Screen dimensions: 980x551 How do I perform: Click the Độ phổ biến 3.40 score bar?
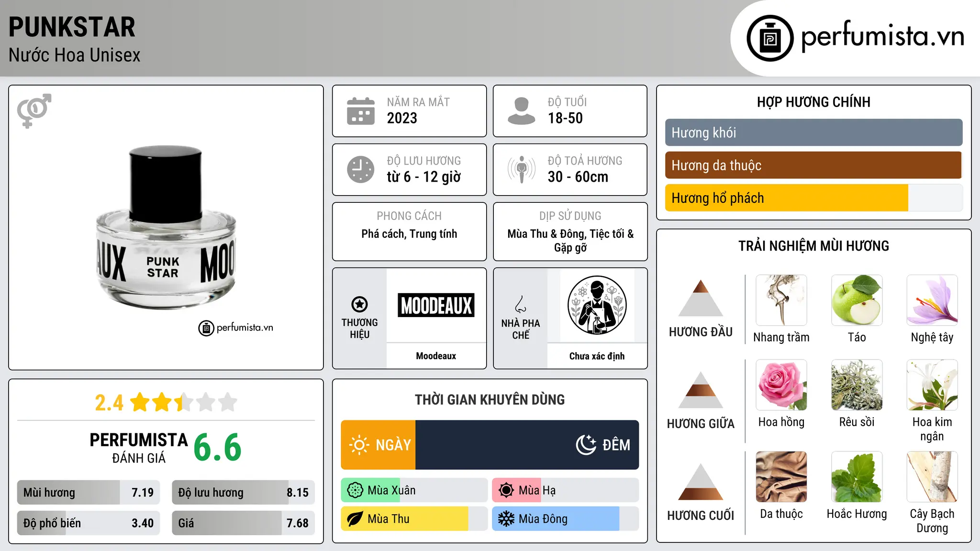coord(89,523)
